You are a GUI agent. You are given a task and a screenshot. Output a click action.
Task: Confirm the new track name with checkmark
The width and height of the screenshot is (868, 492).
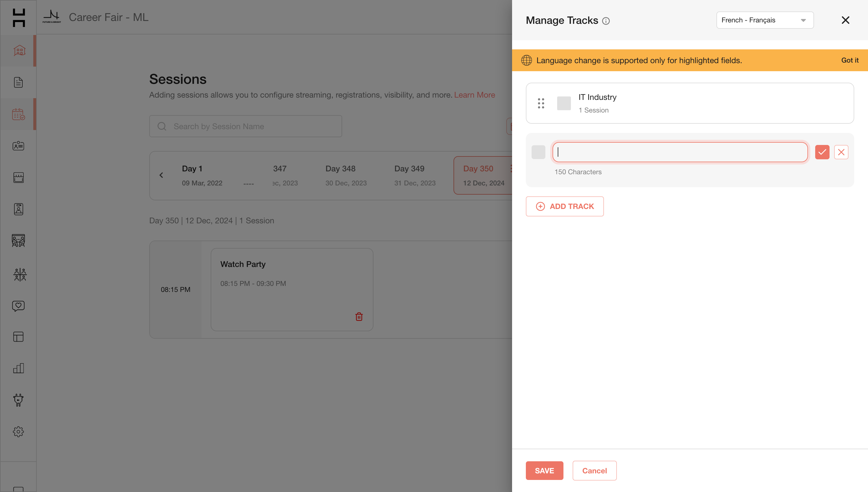[822, 152]
